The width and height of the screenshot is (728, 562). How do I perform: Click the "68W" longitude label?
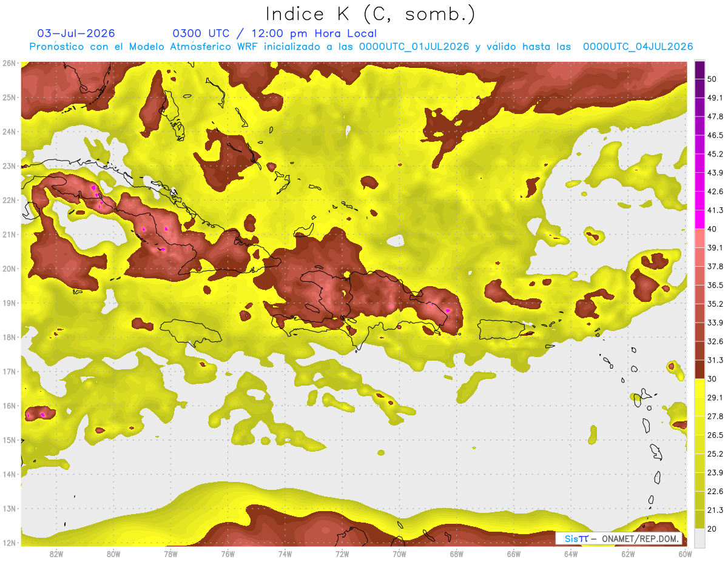(x=457, y=554)
